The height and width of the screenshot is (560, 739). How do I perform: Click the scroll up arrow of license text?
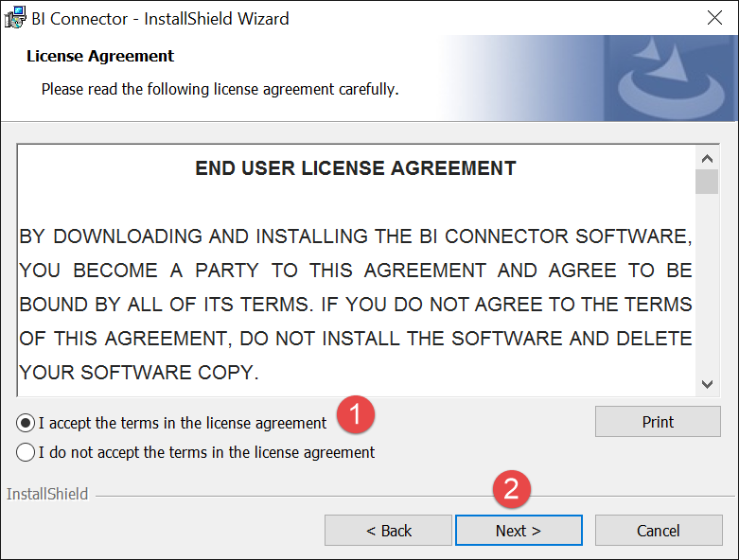click(707, 159)
